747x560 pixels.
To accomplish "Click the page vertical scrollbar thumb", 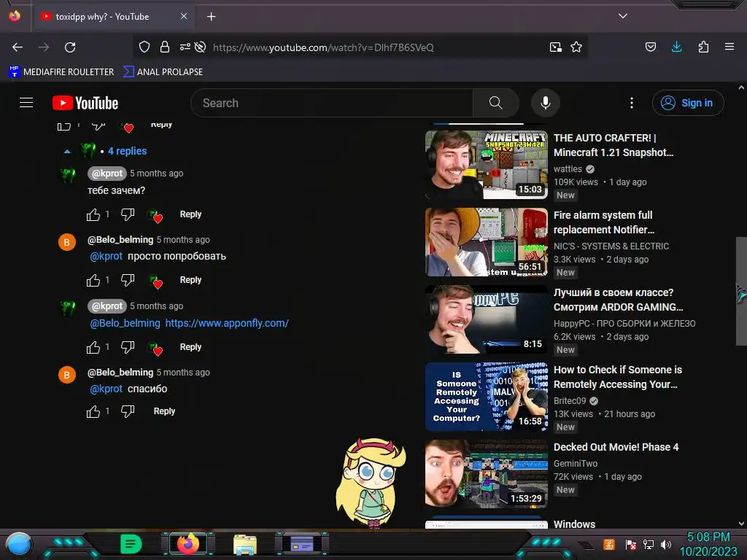I will [741, 291].
